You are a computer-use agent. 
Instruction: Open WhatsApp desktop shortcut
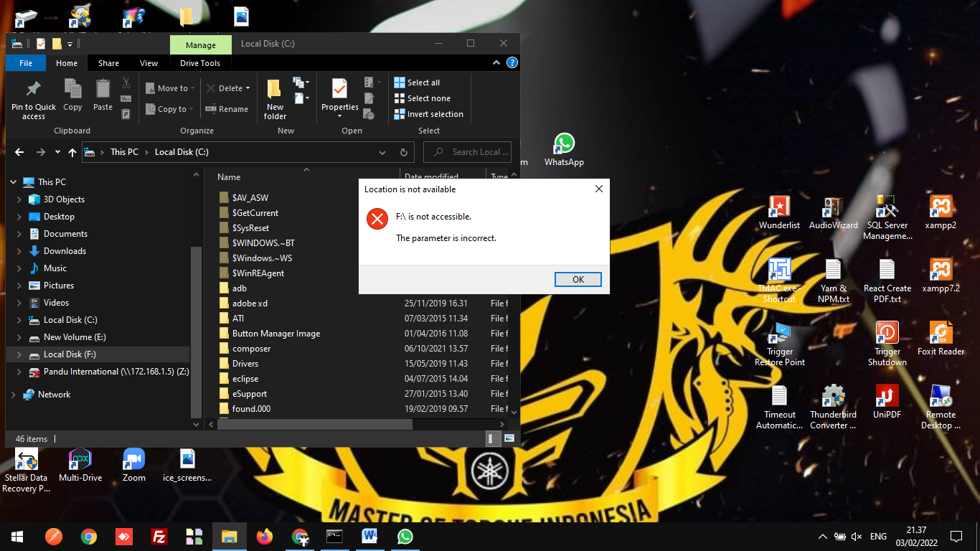564,149
